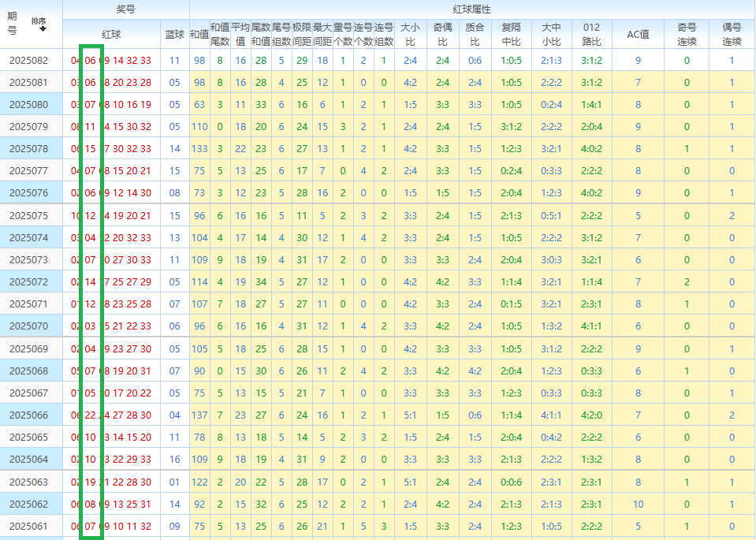Click the 和值 value 137 in row 2025066
The height and width of the screenshot is (540, 756).
pos(199,415)
